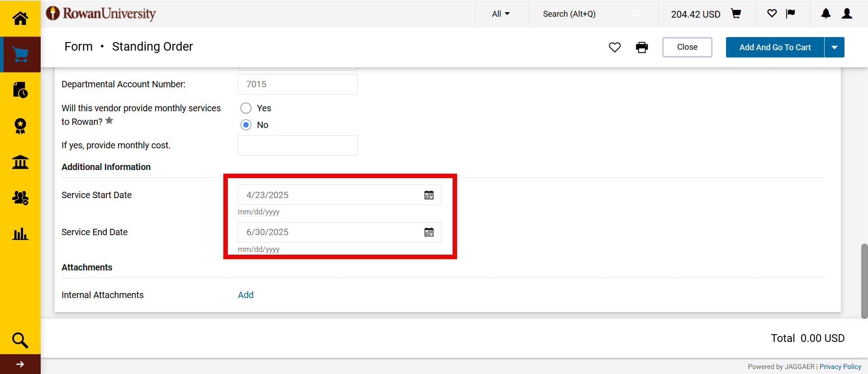Click the Close button
Viewport: 868px width, 374px height.
[687, 47]
